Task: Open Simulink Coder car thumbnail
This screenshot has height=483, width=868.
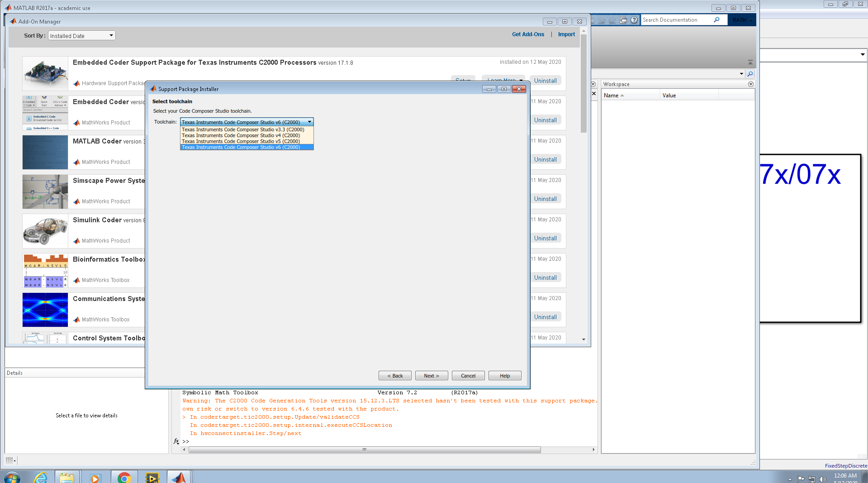Action: point(45,231)
